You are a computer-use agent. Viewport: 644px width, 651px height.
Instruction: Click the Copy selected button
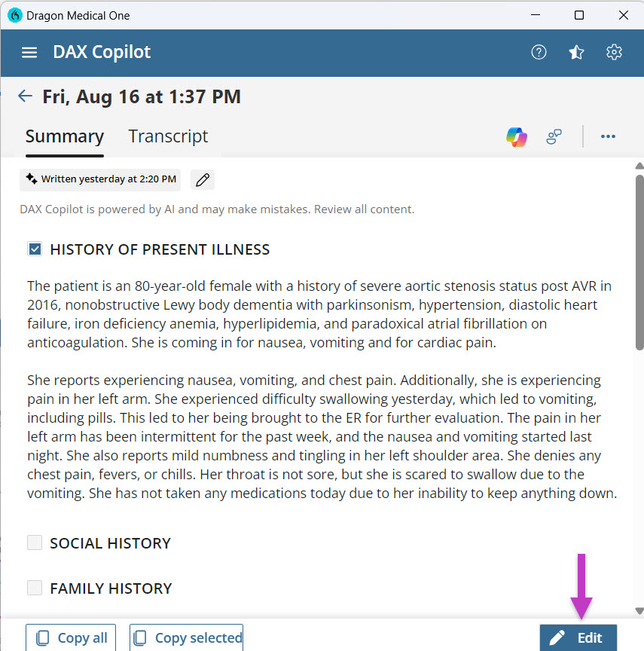click(x=185, y=637)
